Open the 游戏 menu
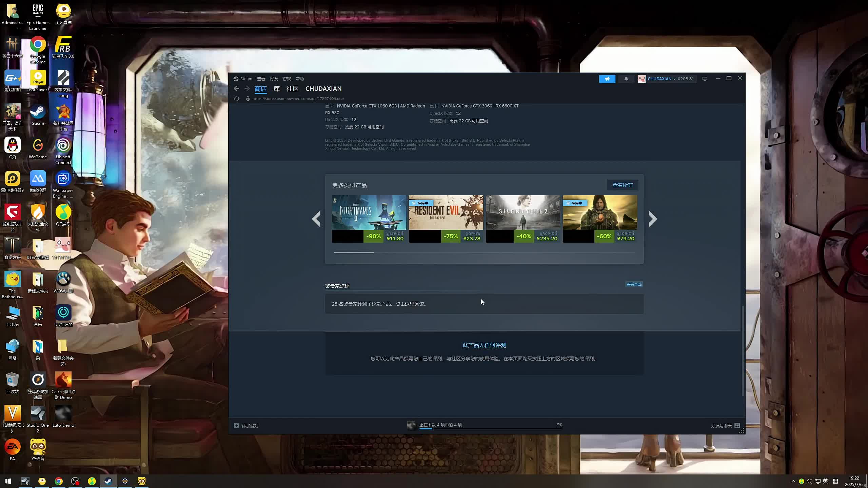This screenshot has height=488, width=868. click(287, 79)
